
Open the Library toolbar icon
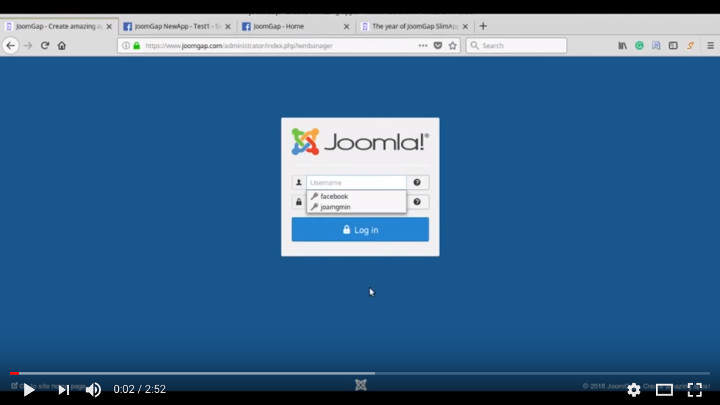tap(622, 45)
